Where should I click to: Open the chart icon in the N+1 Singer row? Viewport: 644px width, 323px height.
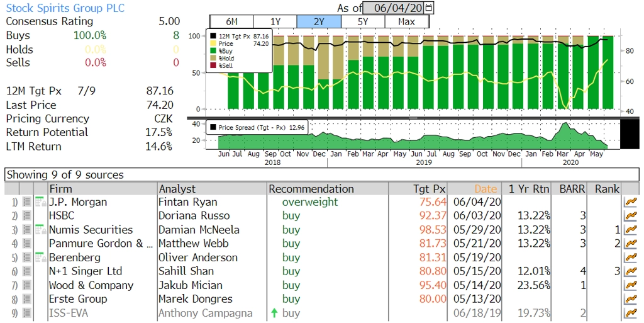coord(630,271)
